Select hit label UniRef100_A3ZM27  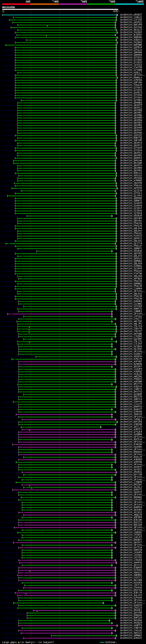click(x=131, y=354)
